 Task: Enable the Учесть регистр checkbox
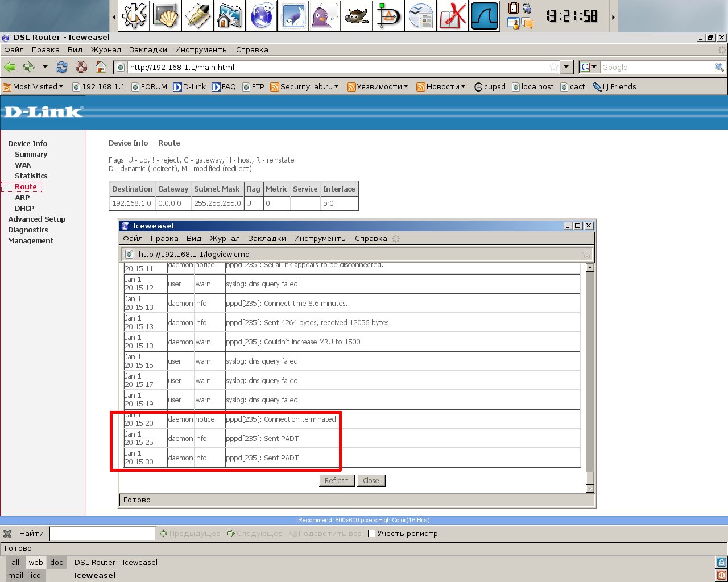pos(372,534)
